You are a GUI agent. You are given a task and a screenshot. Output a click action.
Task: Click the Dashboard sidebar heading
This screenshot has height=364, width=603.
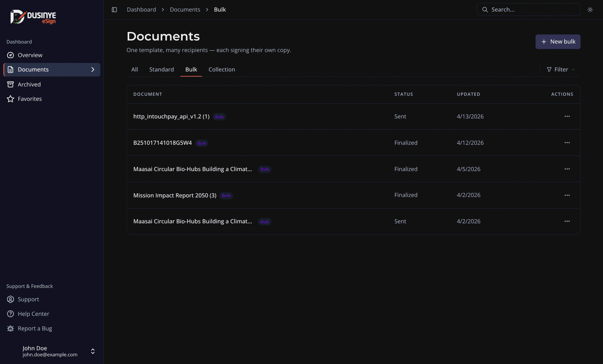pyautogui.click(x=19, y=42)
